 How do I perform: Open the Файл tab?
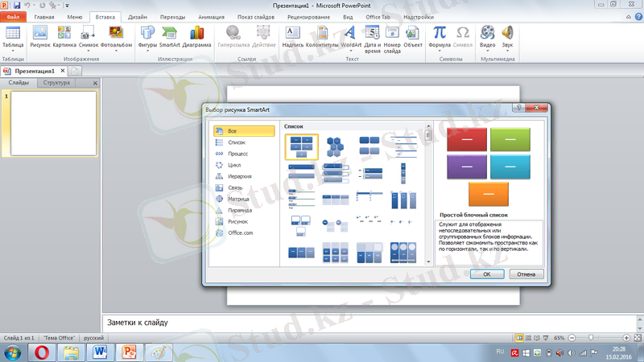(13, 17)
